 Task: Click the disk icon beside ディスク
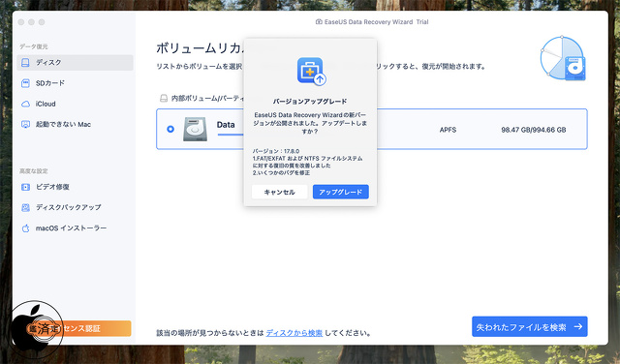click(x=26, y=63)
